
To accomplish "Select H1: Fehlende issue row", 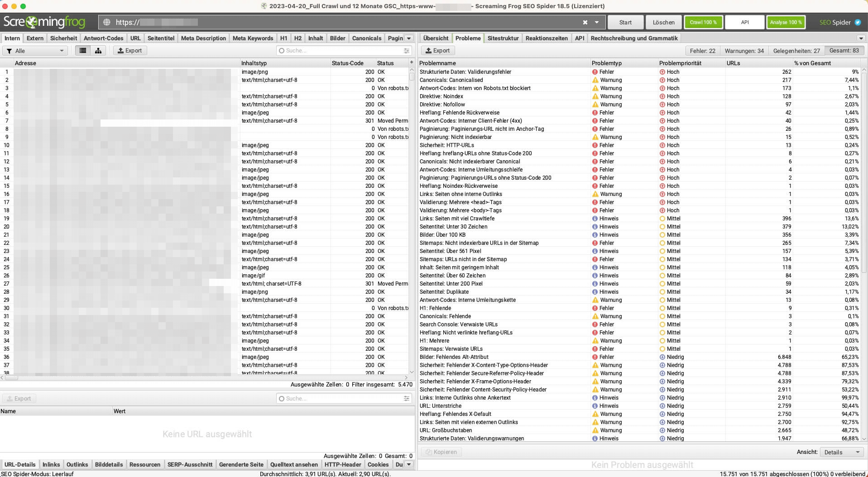I will pos(639,308).
